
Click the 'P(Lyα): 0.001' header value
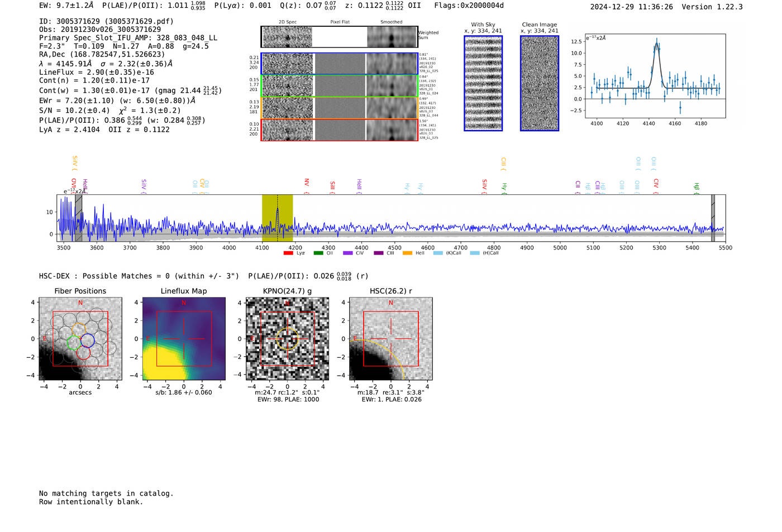(x=243, y=6)
